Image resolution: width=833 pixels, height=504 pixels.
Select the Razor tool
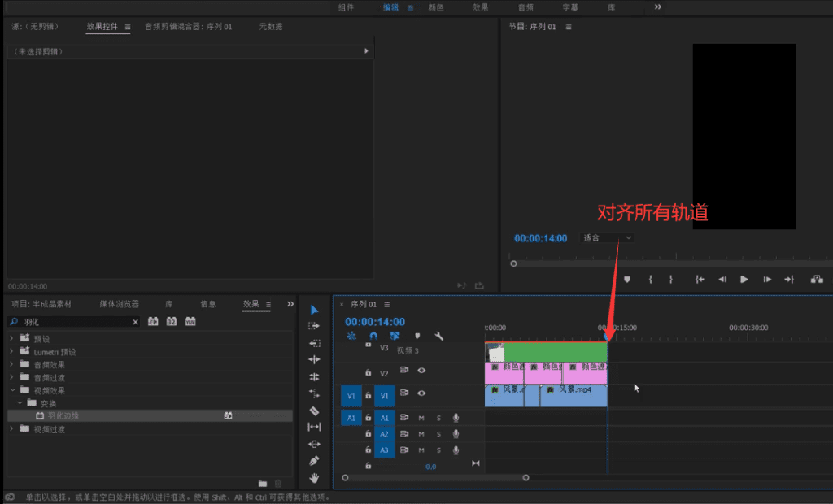pos(314,411)
